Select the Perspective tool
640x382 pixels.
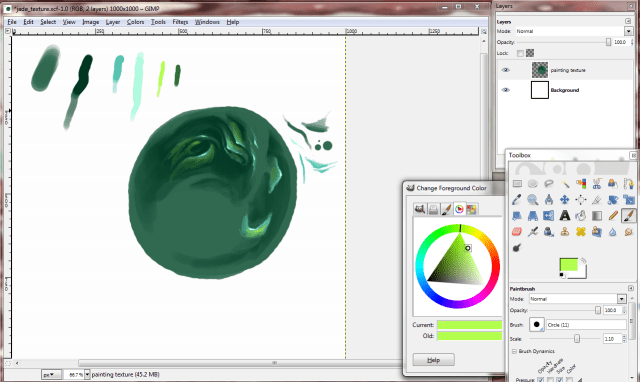click(533, 215)
